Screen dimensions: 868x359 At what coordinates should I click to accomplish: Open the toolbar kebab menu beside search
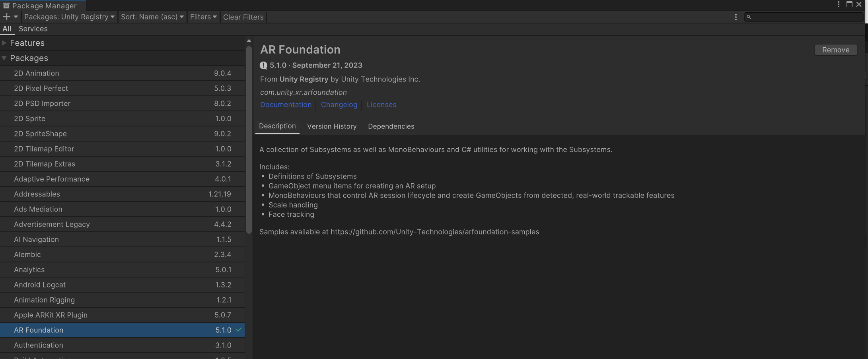point(736,17)
